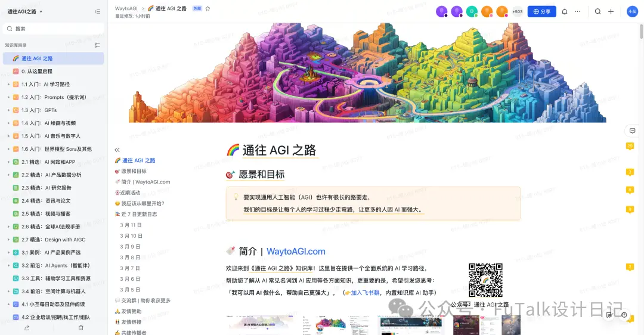Click the purple icon of 4.2 企业培训 page

[16, 317]
